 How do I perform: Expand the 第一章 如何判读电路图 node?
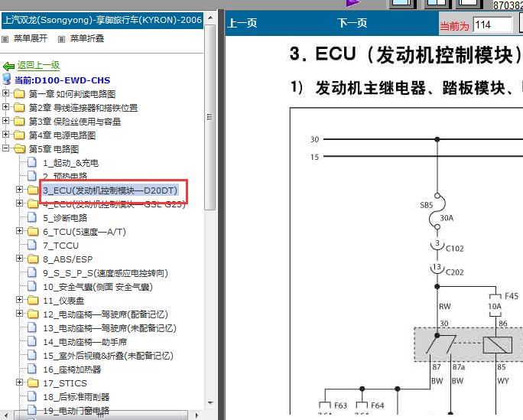tap(5, 93)
